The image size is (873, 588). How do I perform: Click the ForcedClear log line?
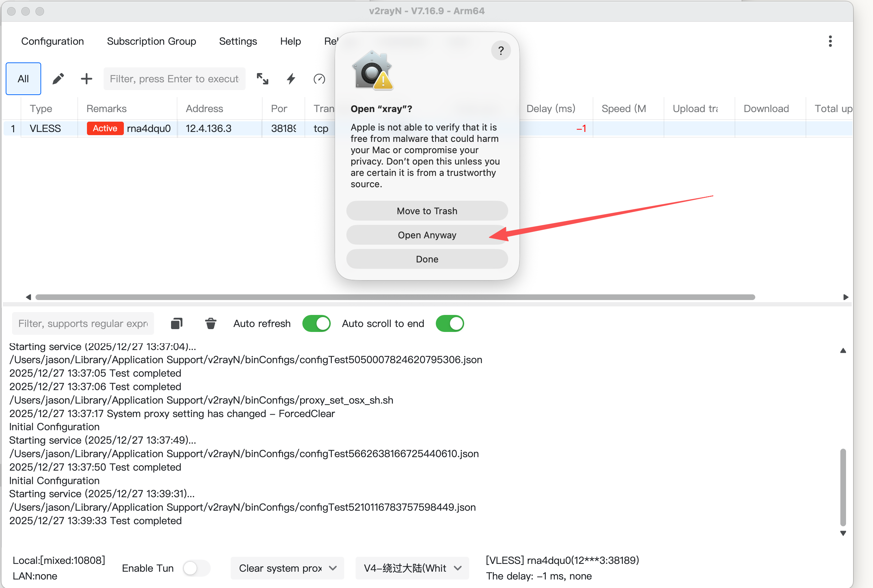coord(172,413)
